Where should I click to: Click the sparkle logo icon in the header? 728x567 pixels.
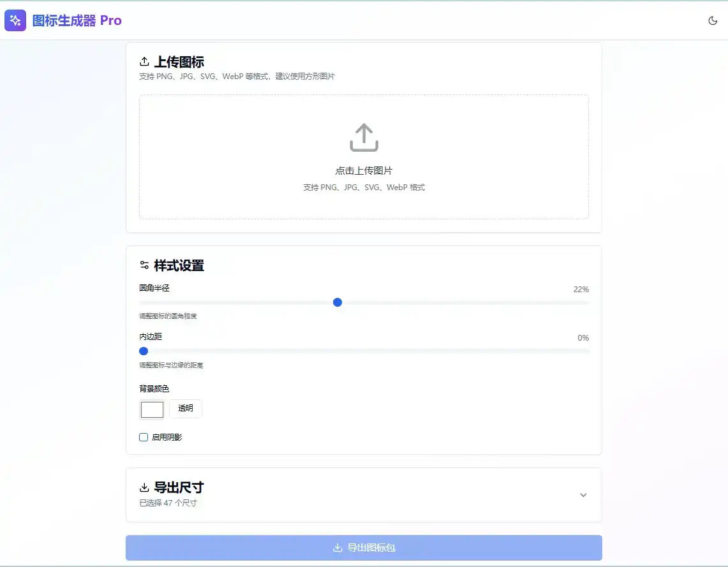coord(15,20)
